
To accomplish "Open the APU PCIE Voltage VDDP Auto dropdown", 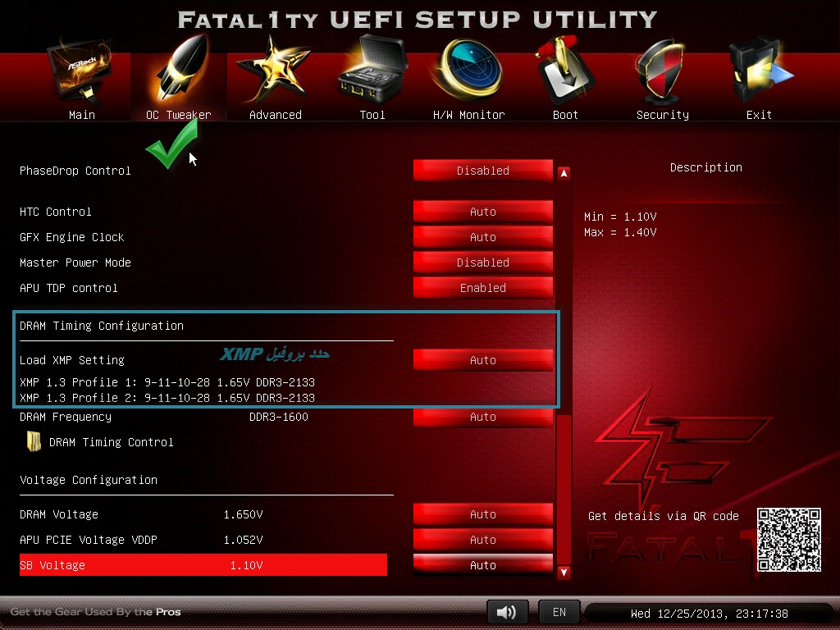I will 482,540.
